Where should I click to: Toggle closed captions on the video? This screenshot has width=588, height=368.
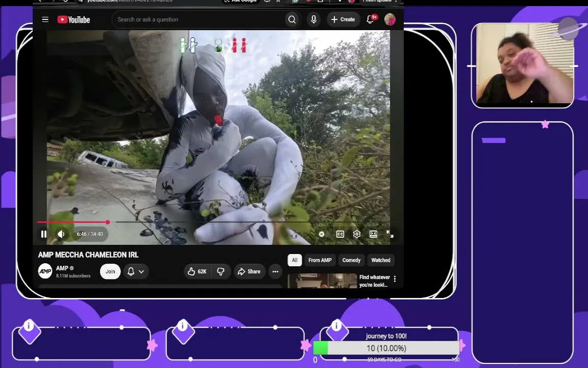(x=340, y=234)
